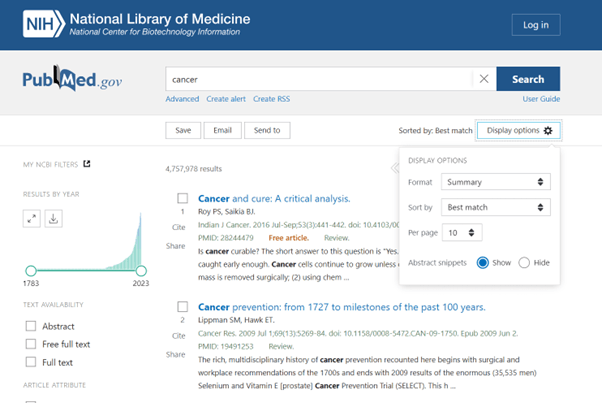602x403 pixels.
Task: Open the Format dropdown showing Summary
Action: tap(496, 182)
